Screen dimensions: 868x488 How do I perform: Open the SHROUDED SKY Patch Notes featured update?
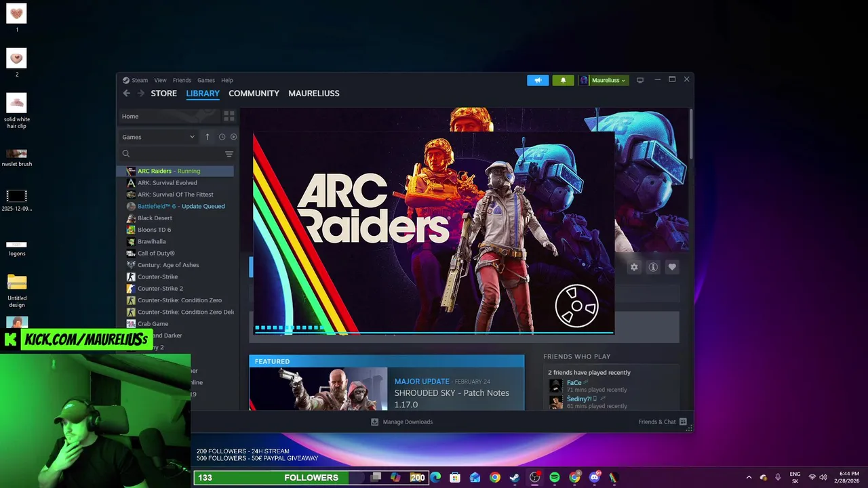point(452,399)
